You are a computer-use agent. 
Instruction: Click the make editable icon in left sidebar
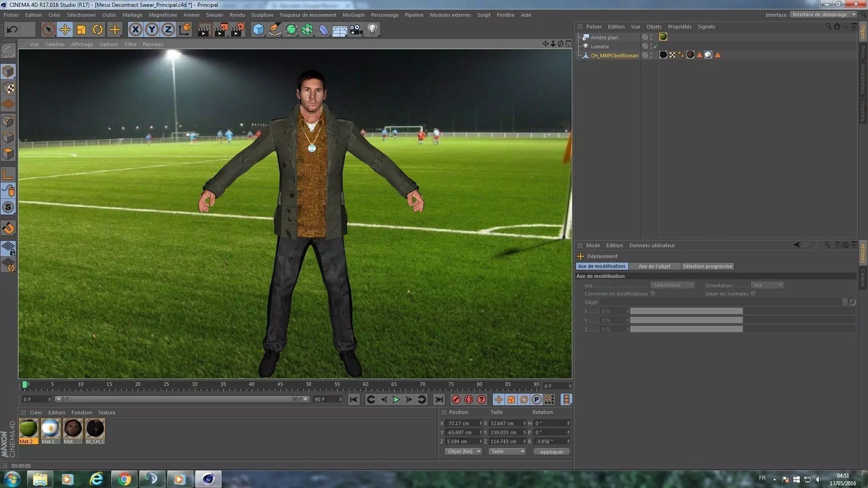[x=8, y=51]
